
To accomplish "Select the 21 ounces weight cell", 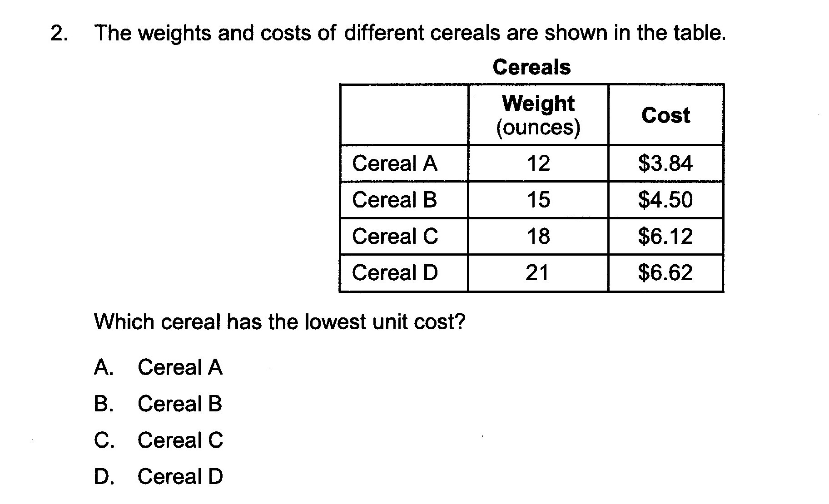I will click(537, 272).
